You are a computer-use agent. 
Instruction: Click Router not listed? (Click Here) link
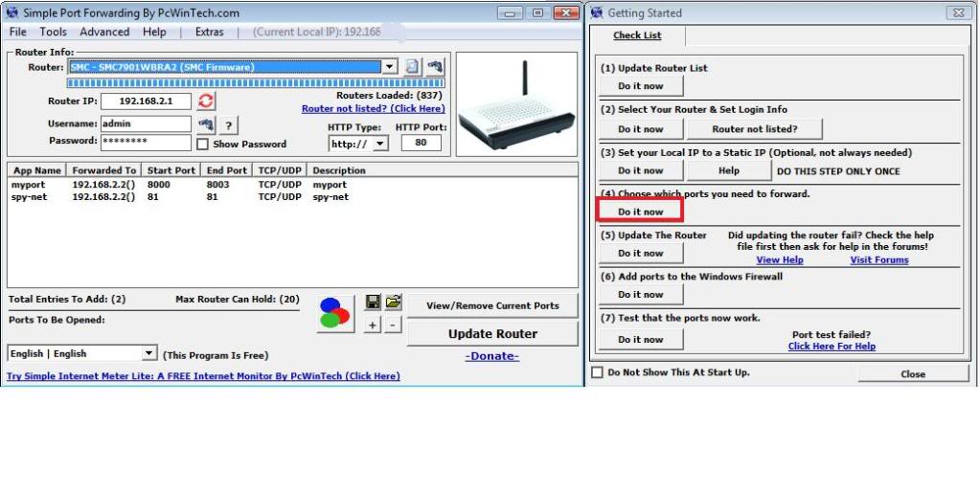click(x=373, y=109)
